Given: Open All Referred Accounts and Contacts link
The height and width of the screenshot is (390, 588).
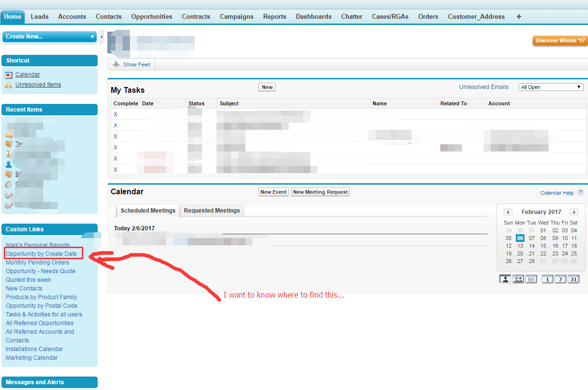Looking at the screenshot, I should [x=40, y=336].
